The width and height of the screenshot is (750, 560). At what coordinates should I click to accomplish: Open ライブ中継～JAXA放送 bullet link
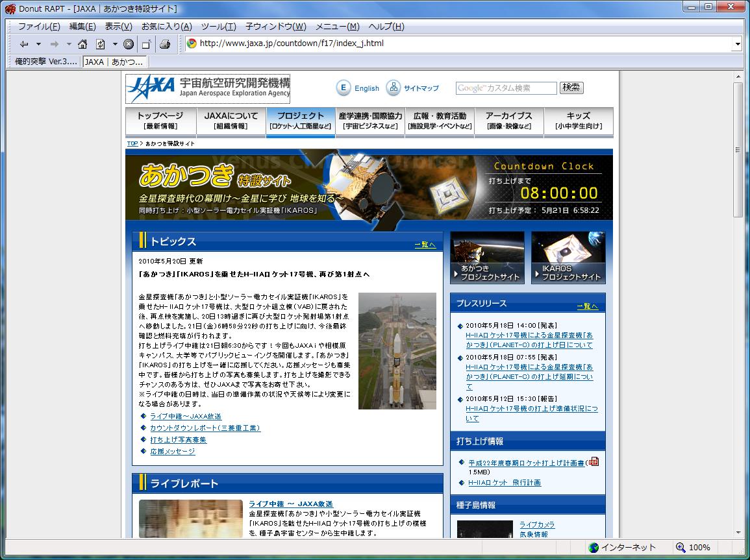(x=186, y=416)
